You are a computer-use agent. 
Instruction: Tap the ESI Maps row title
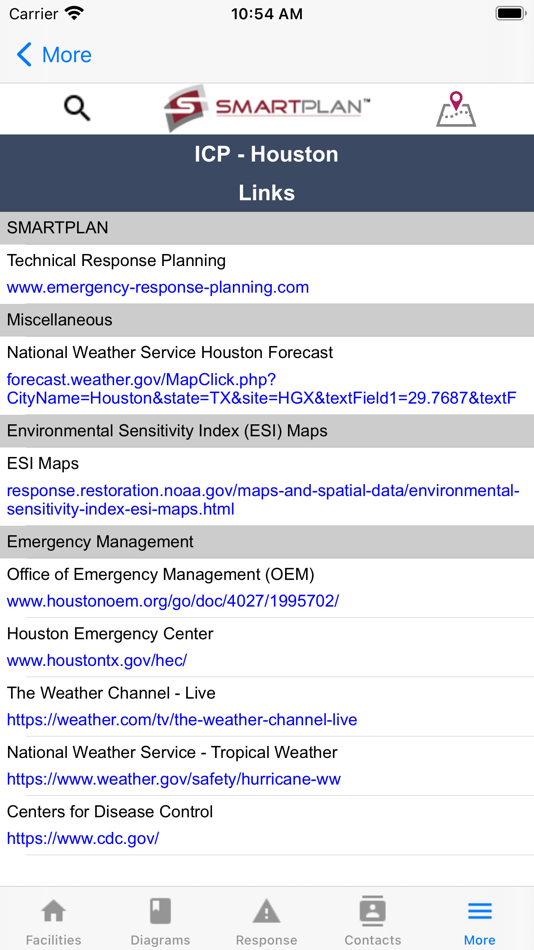42,463
